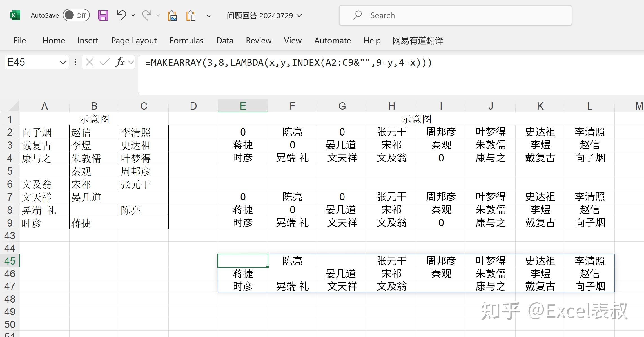Open the 网易有道翻译 add-in tab
This screenshot has width=644, height=337.
pyautogui.click(x=418, y=41)
